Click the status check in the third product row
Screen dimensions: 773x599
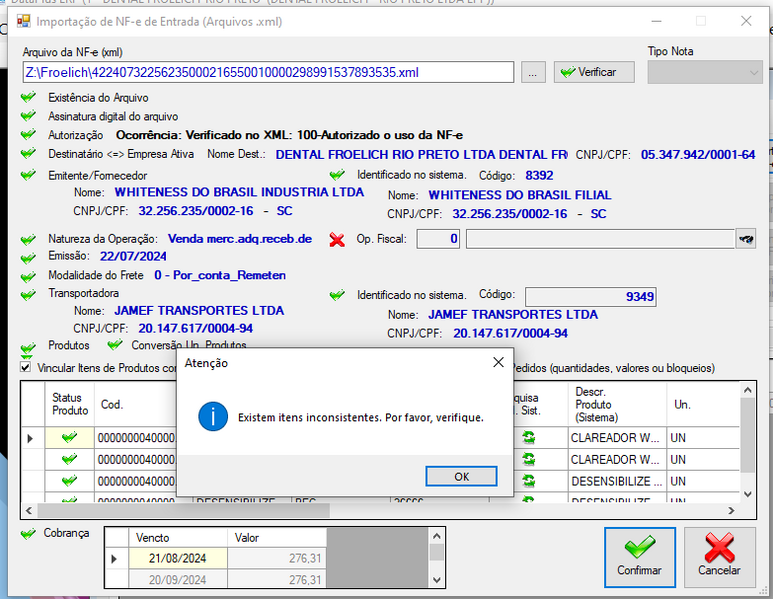(x=70, y=480)
